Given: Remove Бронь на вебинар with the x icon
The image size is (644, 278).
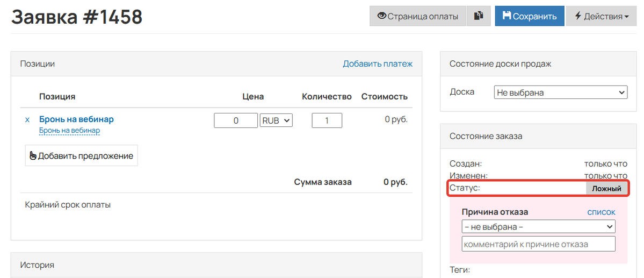Looking at the screenshot, I should tap(27, 120).
